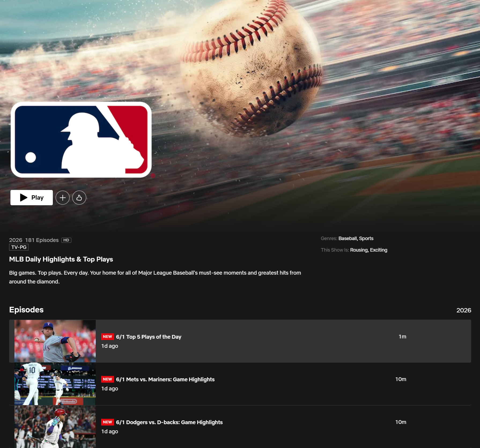Click the Play button
480x448 pixels.
tap(32, 197)
